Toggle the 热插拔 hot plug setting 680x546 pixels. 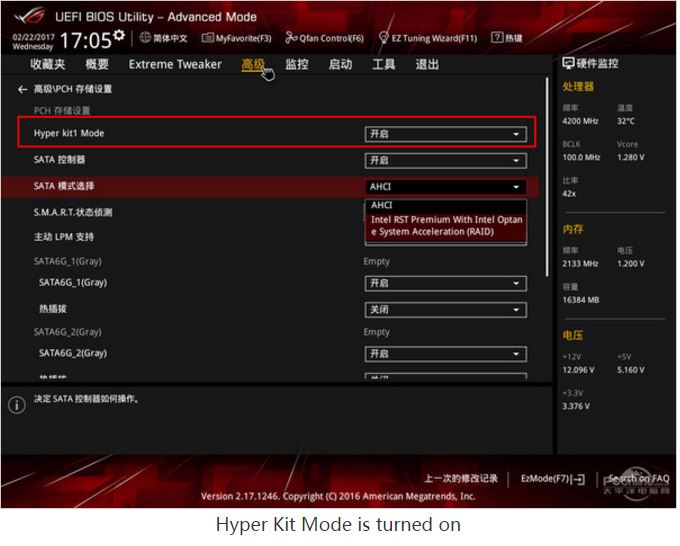click(444, 310)
